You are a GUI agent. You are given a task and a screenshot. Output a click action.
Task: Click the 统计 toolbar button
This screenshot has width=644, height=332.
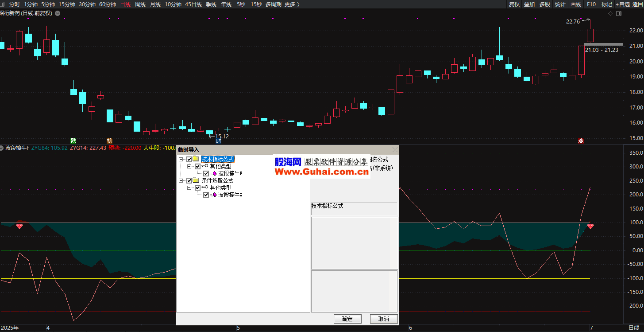coord(560,4)
